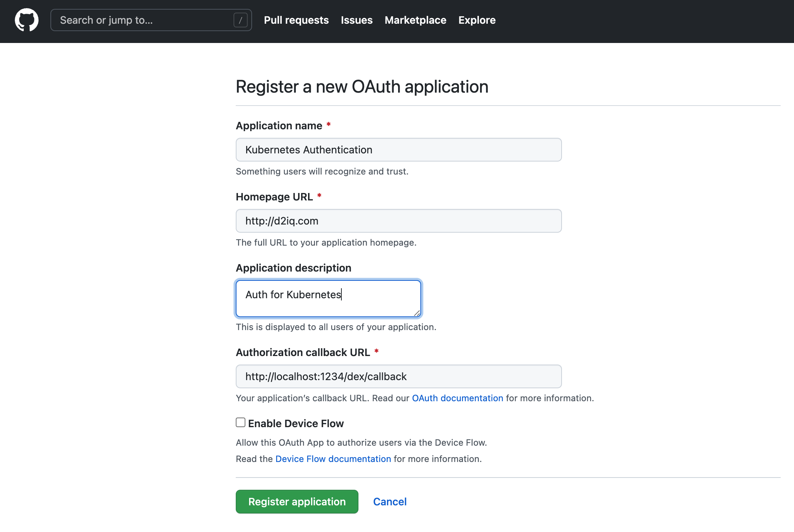
Task: Toggle Enable Device Flow option
Action: pos(241,423)
